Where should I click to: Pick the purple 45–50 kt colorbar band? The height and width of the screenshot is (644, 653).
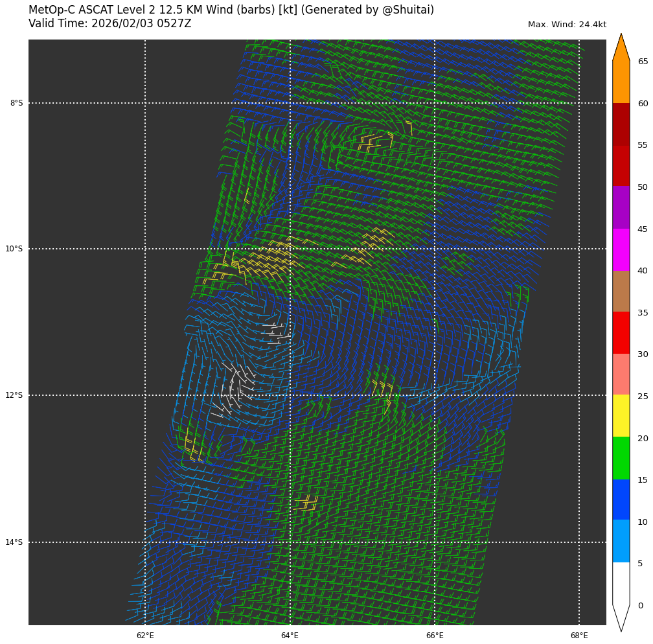pyautogui.click(x=621, y=207)
